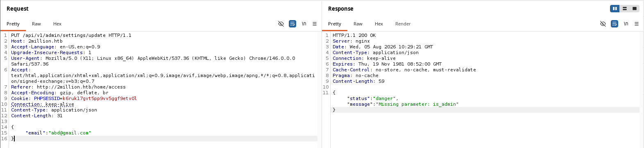Click the response Content-Length: 59 header

pos(358,81)
